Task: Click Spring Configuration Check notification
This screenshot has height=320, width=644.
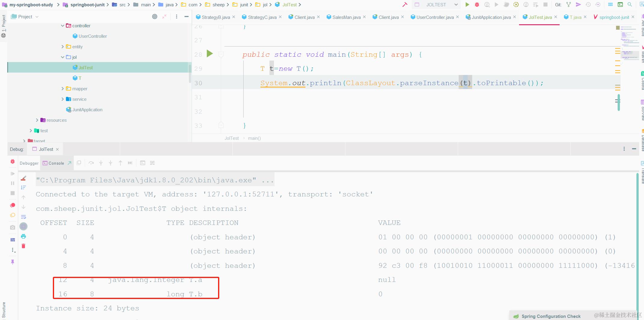Action: pos(551,316)
